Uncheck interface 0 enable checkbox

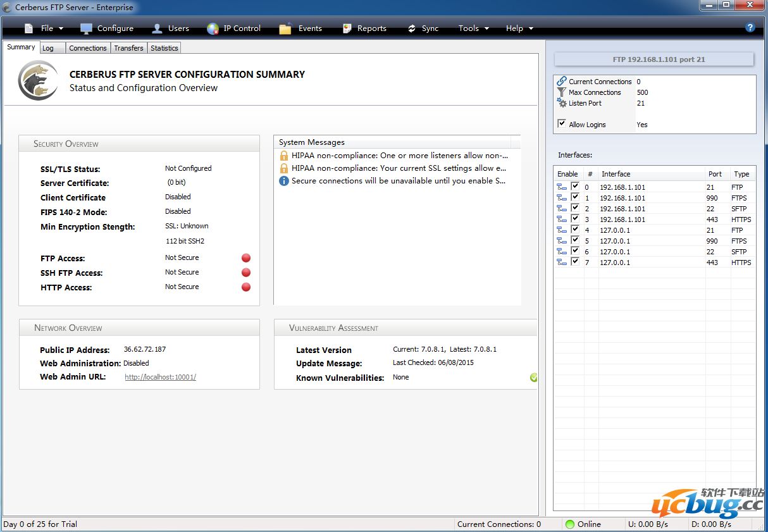coord(575,187)
